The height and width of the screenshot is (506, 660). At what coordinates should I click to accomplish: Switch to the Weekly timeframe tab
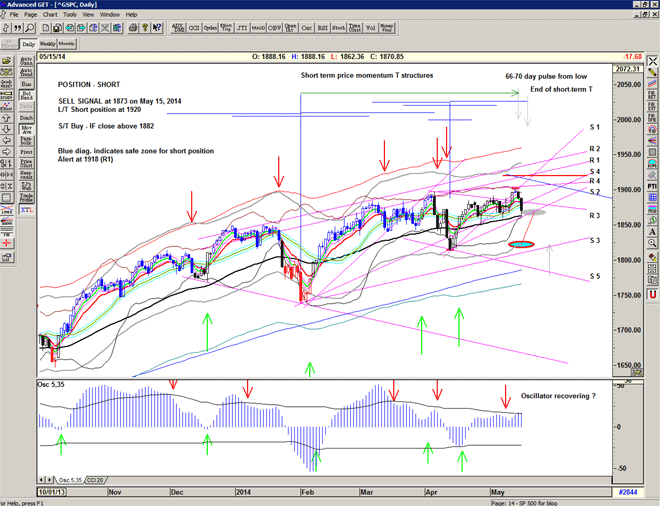[48, 45]
